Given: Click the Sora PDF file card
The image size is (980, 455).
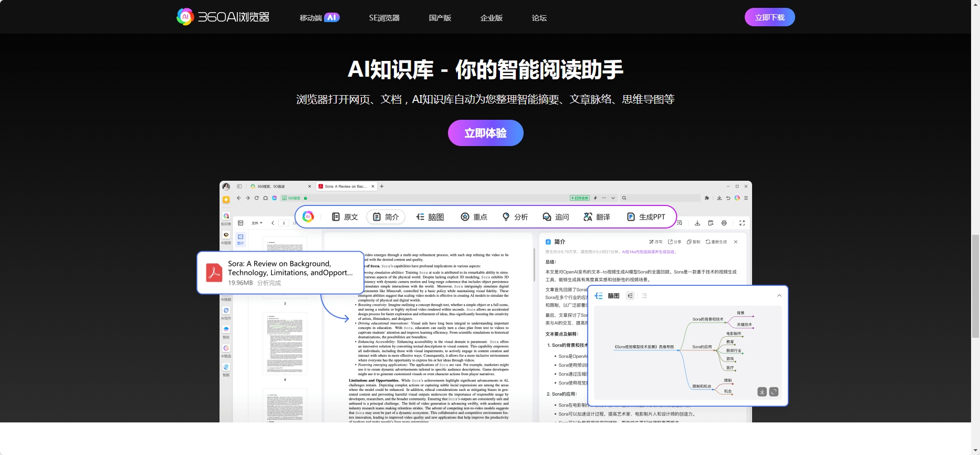Looking at the screenshot, I should (x=280, y=273).
